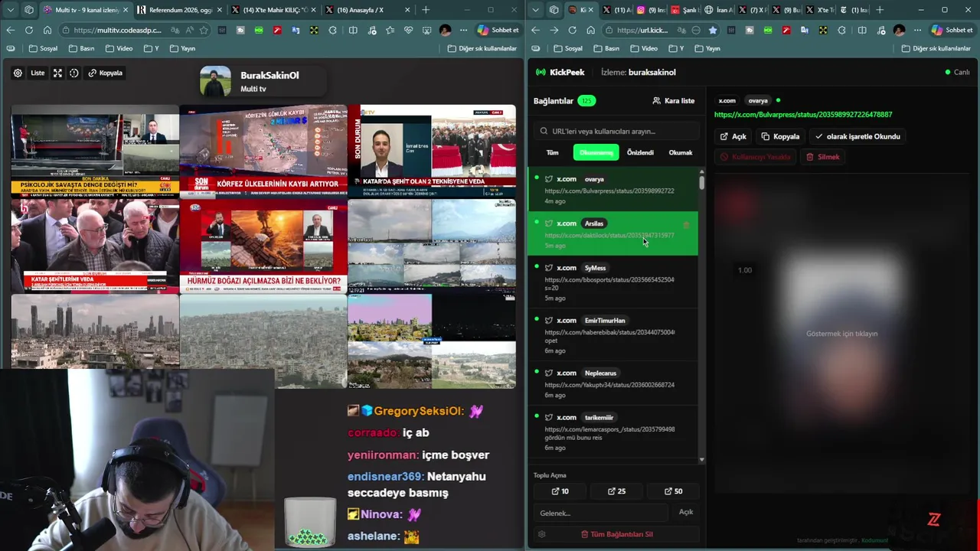Go forward in right browser
This screenshot has height=551, width=980.
coord(553,31)
